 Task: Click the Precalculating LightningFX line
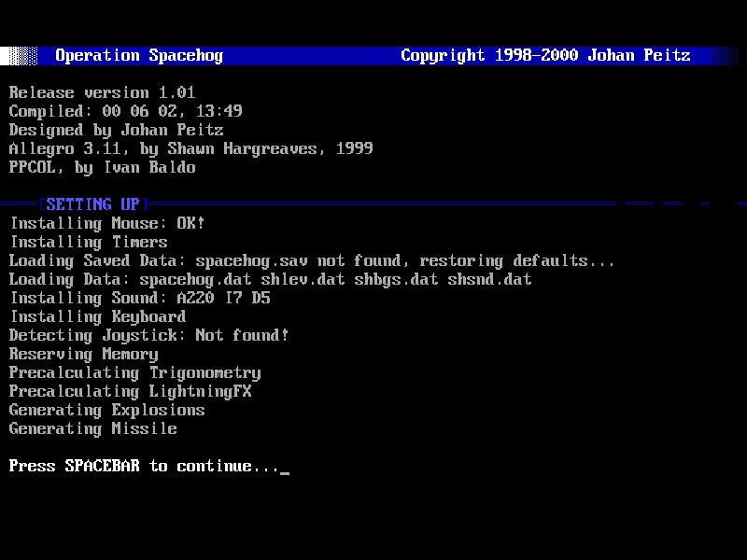pos(130,392)
